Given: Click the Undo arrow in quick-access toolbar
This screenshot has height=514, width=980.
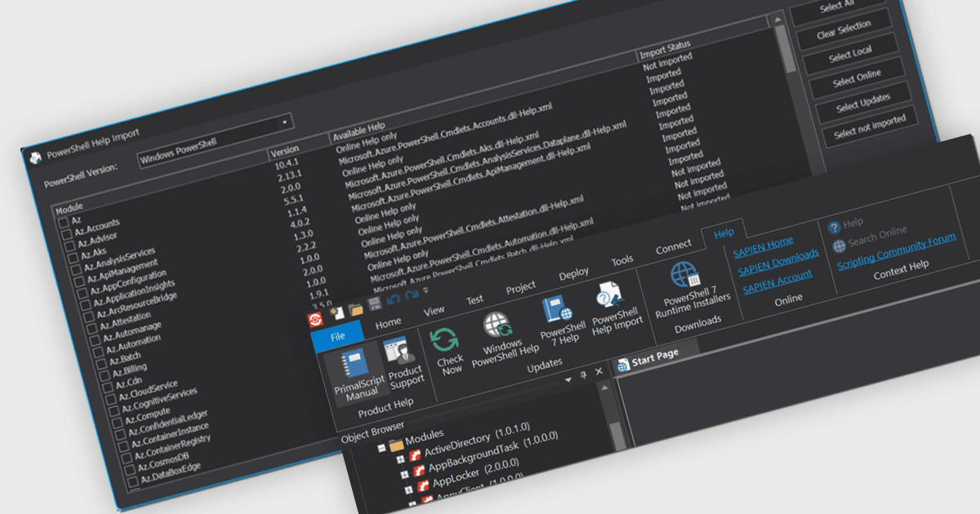Looking at the screenshot, I should [393, 300].
